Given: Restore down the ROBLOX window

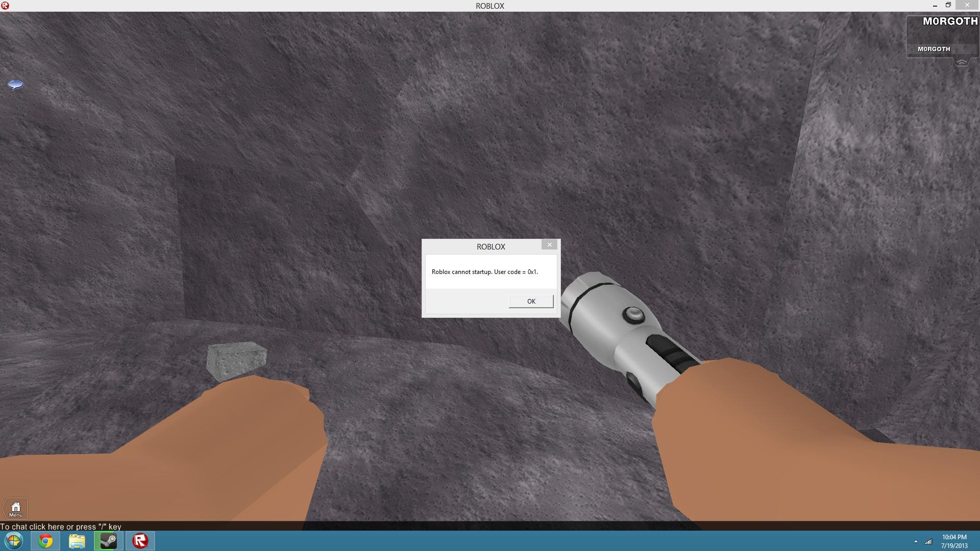Looking at the screenshot, I should (948, 5).
